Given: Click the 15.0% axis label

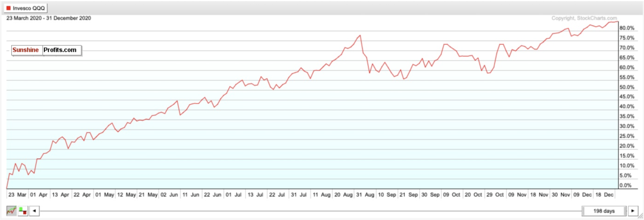Looking at the screenshot, I should click(627, 156).
